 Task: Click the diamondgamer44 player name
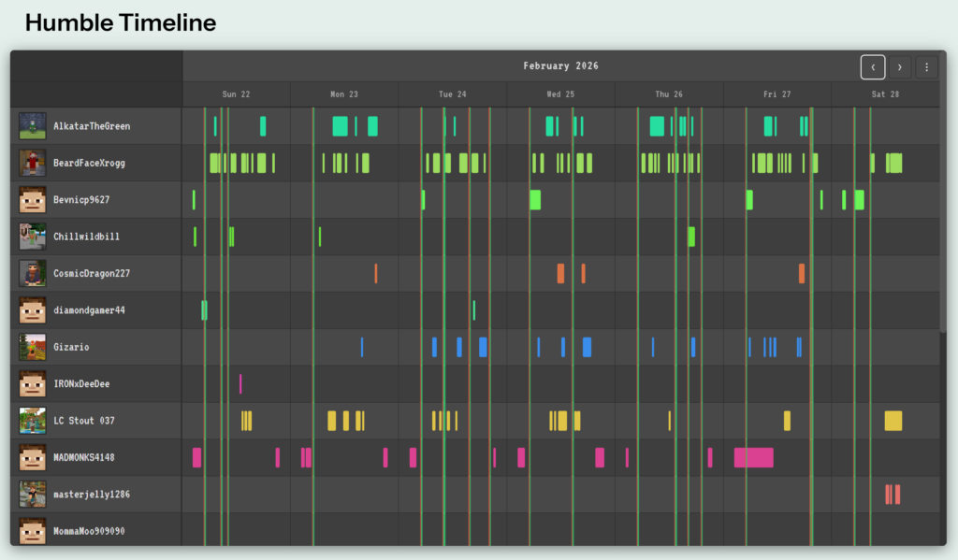(x=89, y=310)
